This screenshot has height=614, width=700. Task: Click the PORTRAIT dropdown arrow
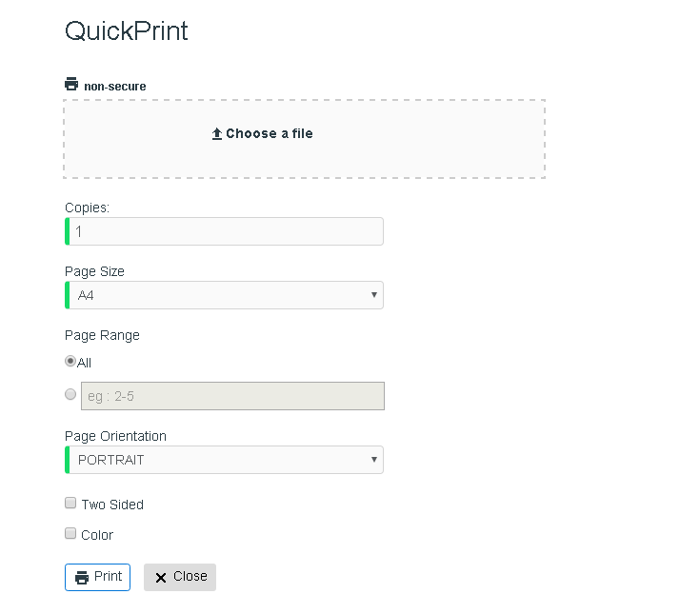click(374, 459)
